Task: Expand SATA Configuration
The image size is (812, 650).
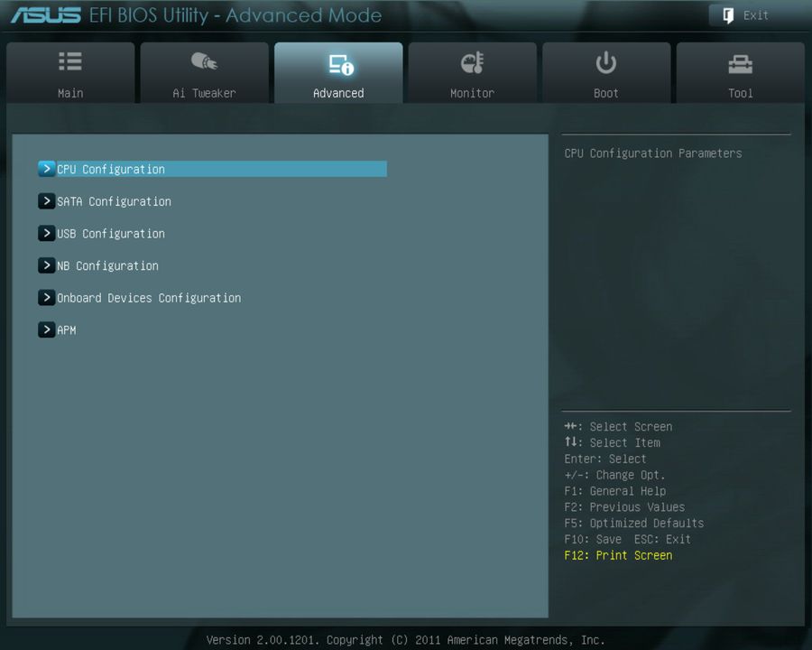Action: [46, 200]
